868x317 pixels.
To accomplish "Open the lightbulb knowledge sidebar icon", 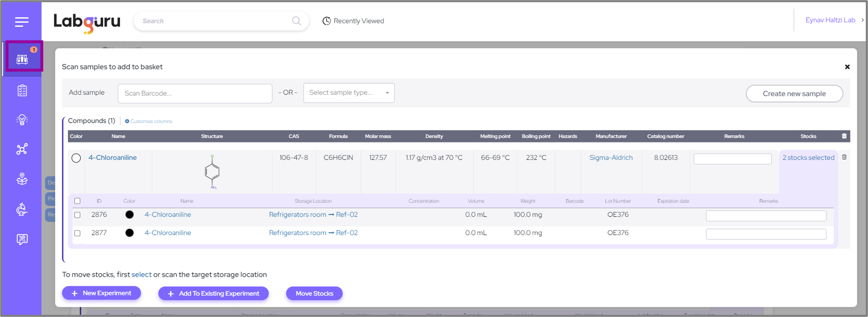I will click(22, 119).
